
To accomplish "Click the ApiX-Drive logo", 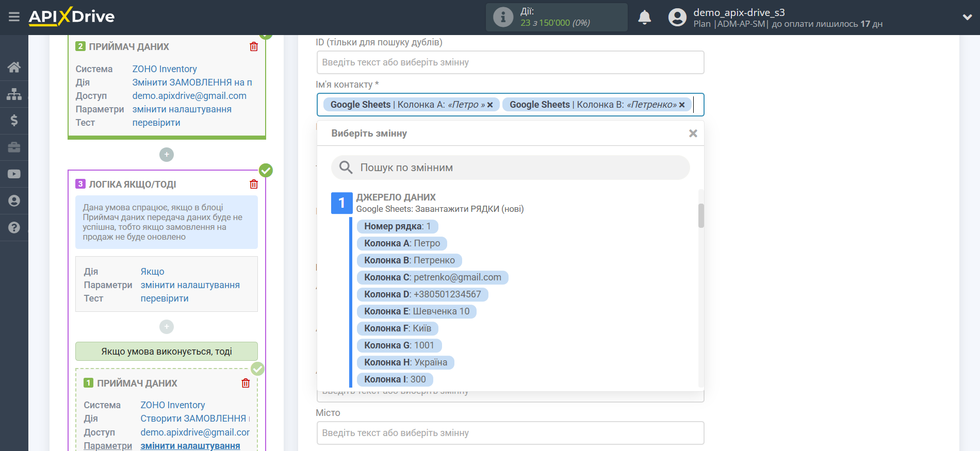I will coord(72,16).
